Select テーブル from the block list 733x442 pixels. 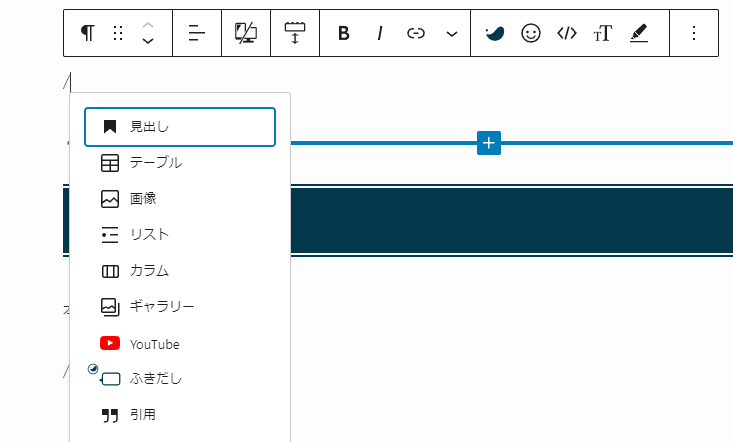tap(180, 163)
